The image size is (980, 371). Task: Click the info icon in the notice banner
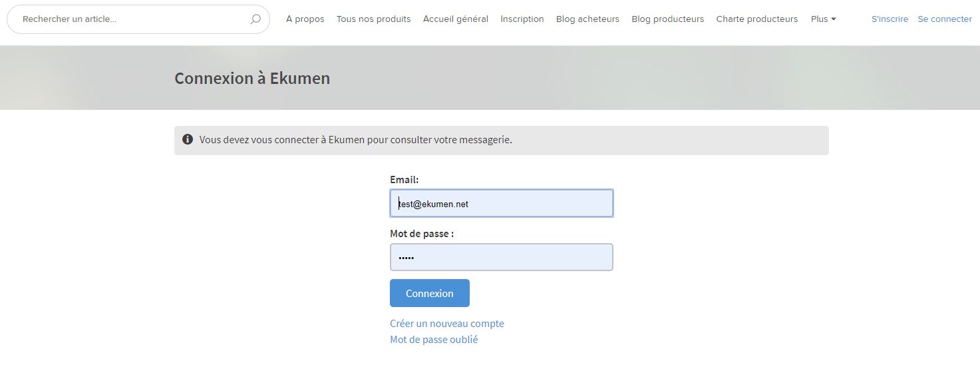pyautogui.click(x=188, y=140)
